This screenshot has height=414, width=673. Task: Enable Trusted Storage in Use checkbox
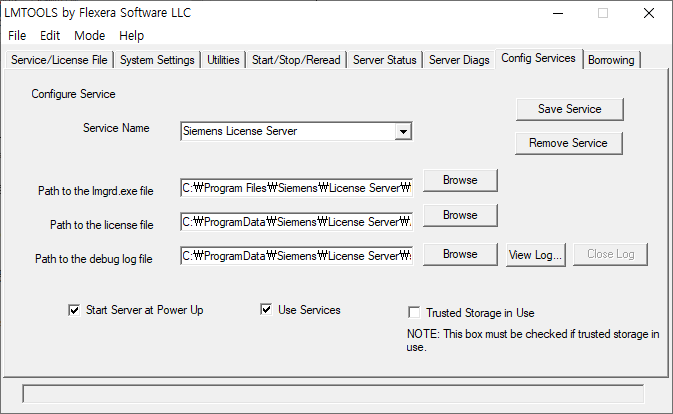[414, 313]
